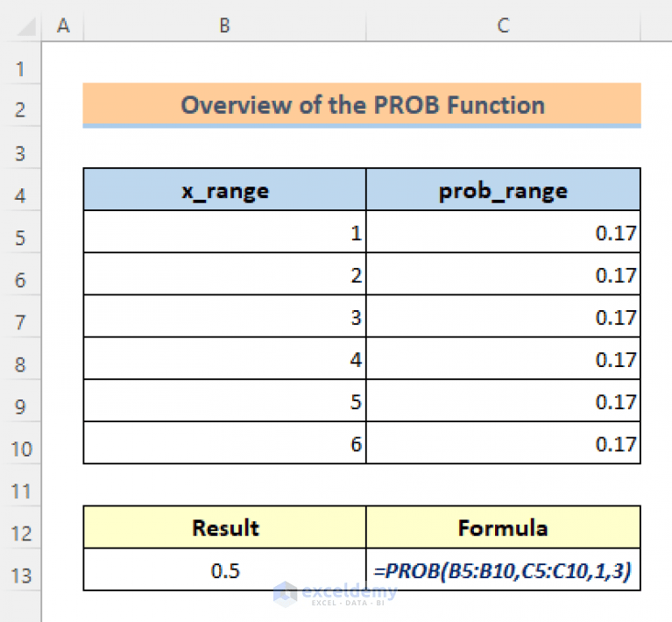Select cell B10 containing 6
This screenshot has width=672, height=622.
(x=225, y=442)
